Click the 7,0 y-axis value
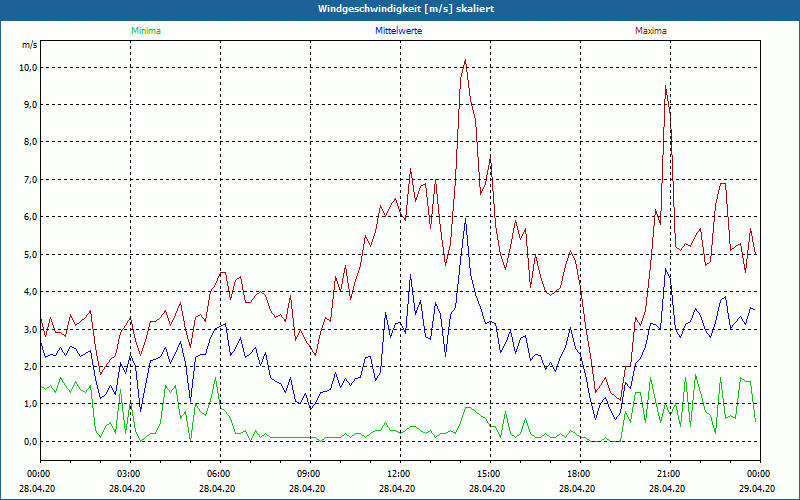 coord(30,180)
